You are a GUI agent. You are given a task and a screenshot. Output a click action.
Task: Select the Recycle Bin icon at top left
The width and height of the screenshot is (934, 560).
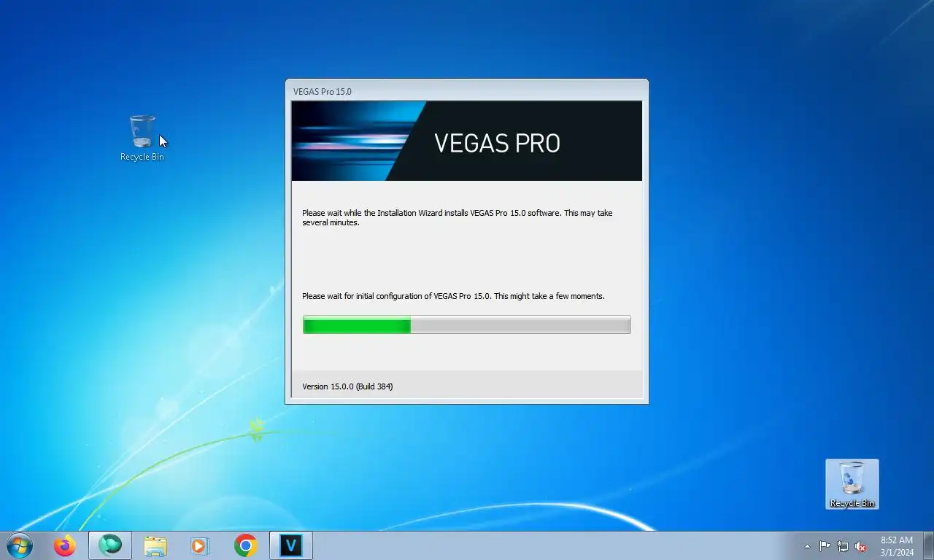[142, 138]
